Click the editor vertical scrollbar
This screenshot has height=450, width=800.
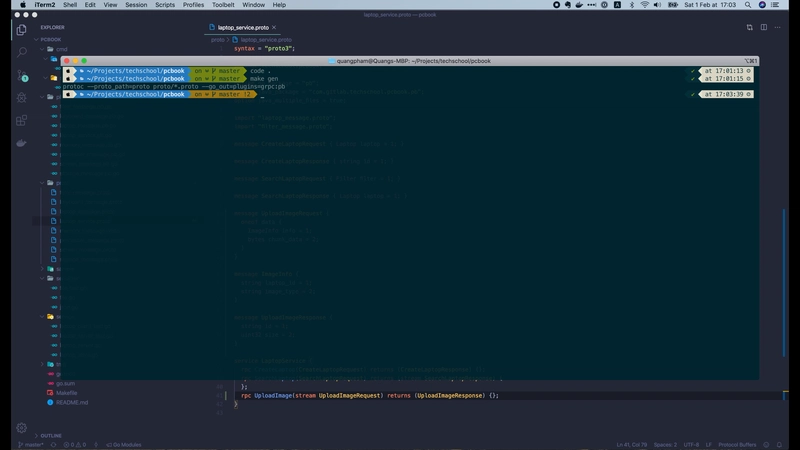pos(785,283)
